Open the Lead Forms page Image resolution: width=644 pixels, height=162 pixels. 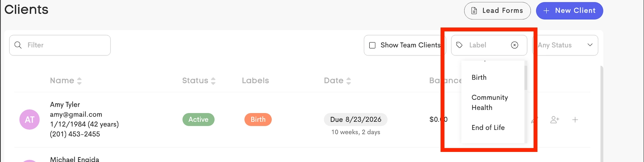point(497,11)
